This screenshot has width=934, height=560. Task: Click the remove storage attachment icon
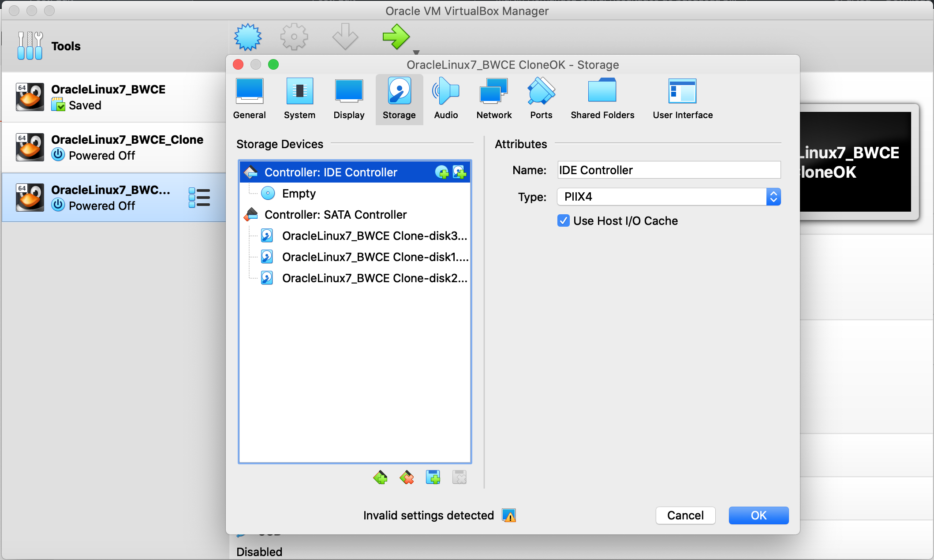click(x=460, y=477)
